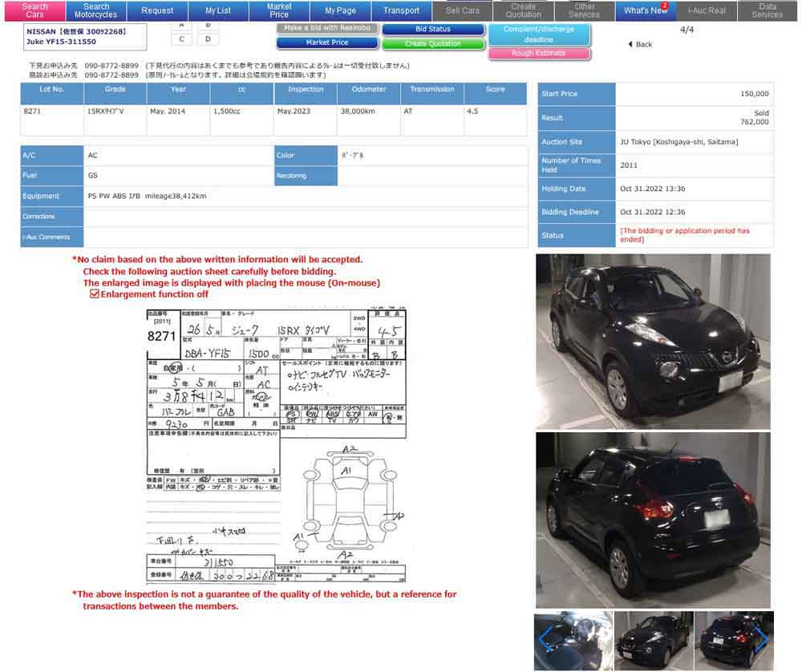Click the inspection cell May.2023
Image resolution: width=802 pixels, height=672 pixels.
[x=306, y=120]
